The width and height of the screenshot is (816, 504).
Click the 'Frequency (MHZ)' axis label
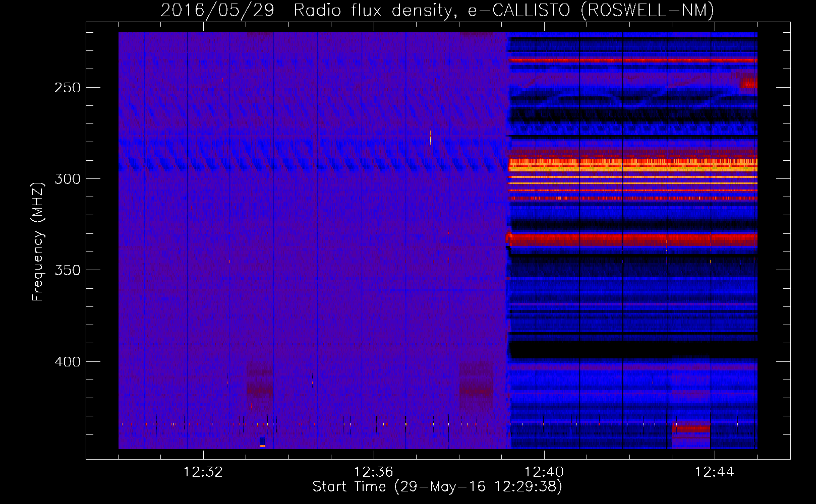pyautogui.click(x=37, y=242)
